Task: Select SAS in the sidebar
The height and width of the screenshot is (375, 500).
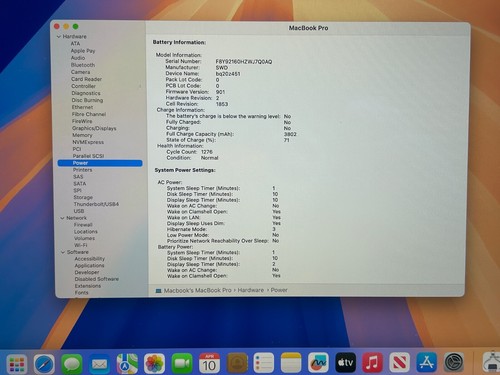Action: 78,177
